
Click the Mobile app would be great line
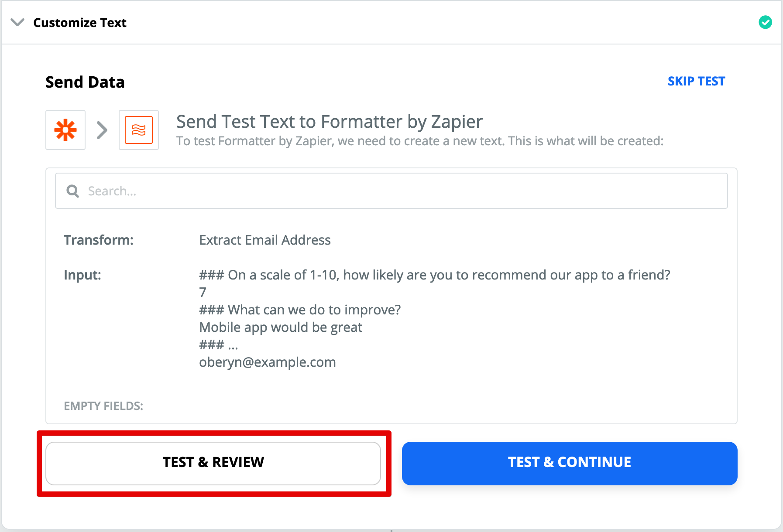click(x=281, y=327)
